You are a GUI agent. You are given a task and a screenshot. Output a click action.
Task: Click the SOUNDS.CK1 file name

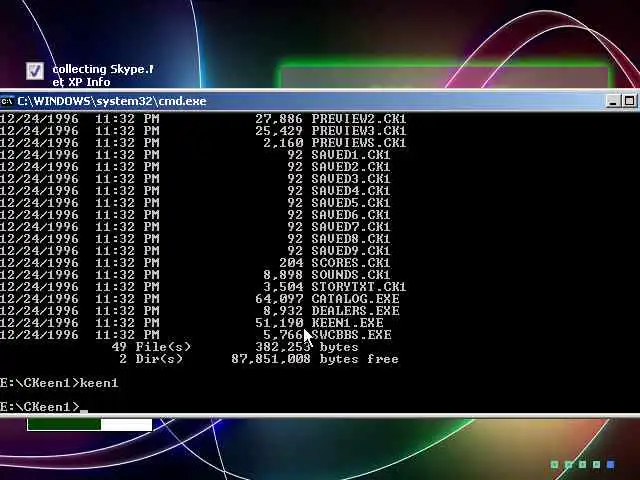(x=351, y=275)
